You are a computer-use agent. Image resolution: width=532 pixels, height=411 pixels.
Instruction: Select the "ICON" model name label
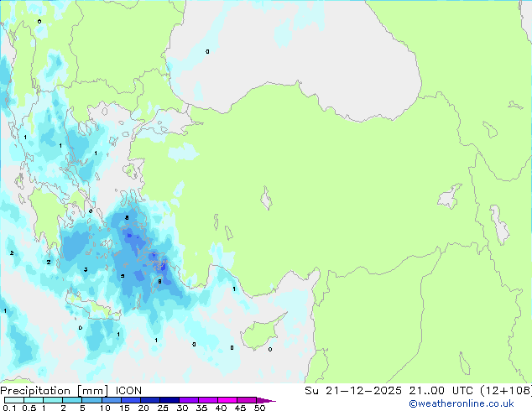128,390
